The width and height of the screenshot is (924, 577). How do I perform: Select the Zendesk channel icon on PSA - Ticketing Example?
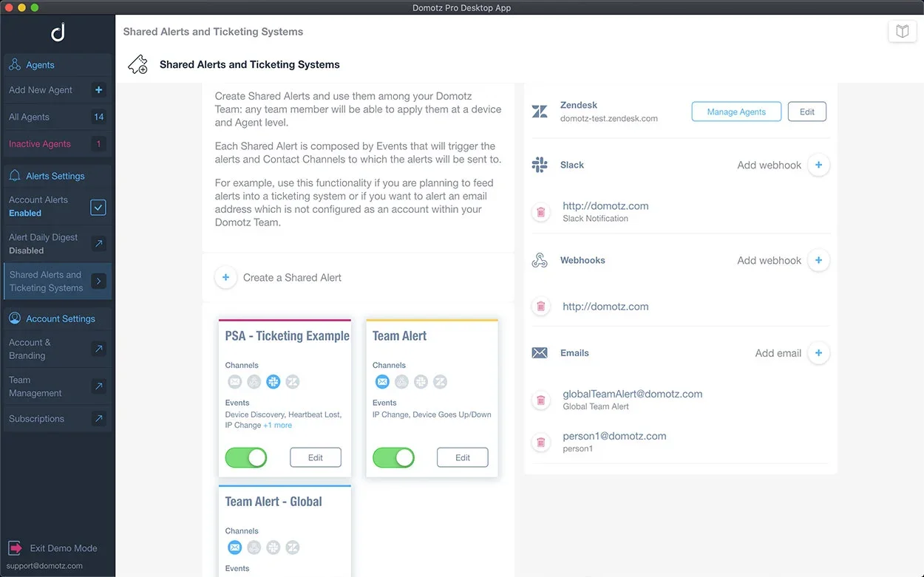click(x=292, y=382)
